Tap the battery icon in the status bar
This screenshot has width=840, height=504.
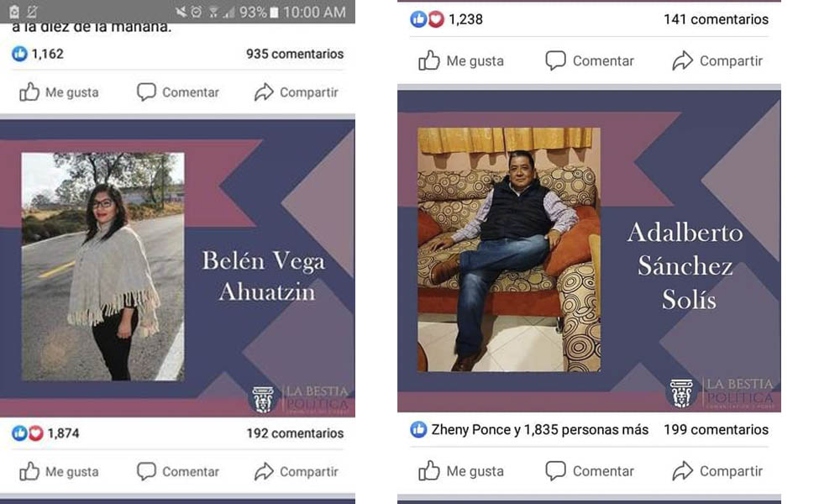pos(274,12)
